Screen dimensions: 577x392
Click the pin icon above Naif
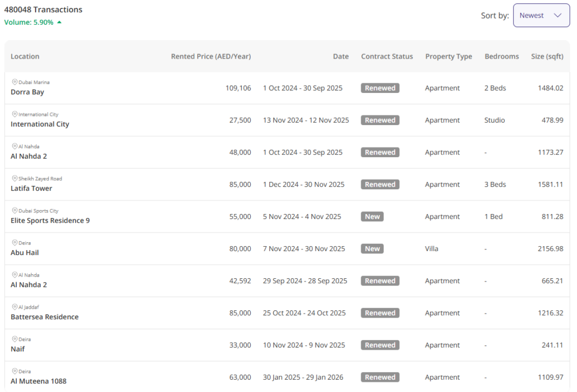point(15,339)
